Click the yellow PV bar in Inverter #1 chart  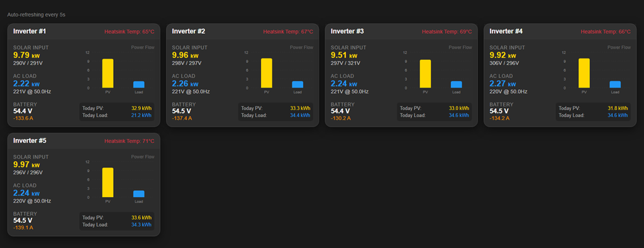tap(108, 73)
